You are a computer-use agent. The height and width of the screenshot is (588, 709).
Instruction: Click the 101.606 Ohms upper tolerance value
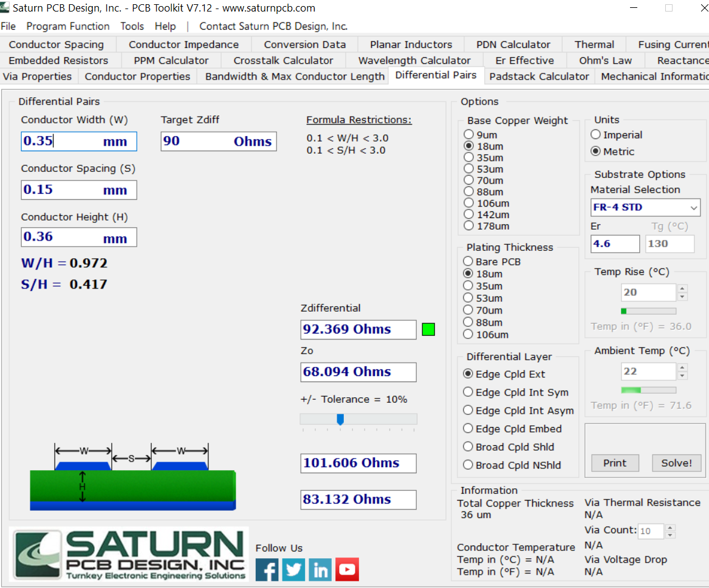pyautogui.click(x=358, y=463)
